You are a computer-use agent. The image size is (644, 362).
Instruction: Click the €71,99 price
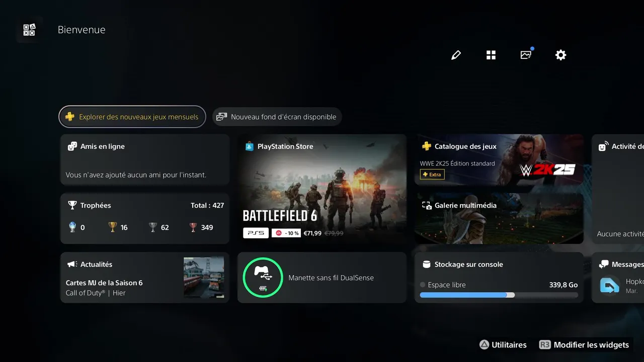tap(312, 233)
